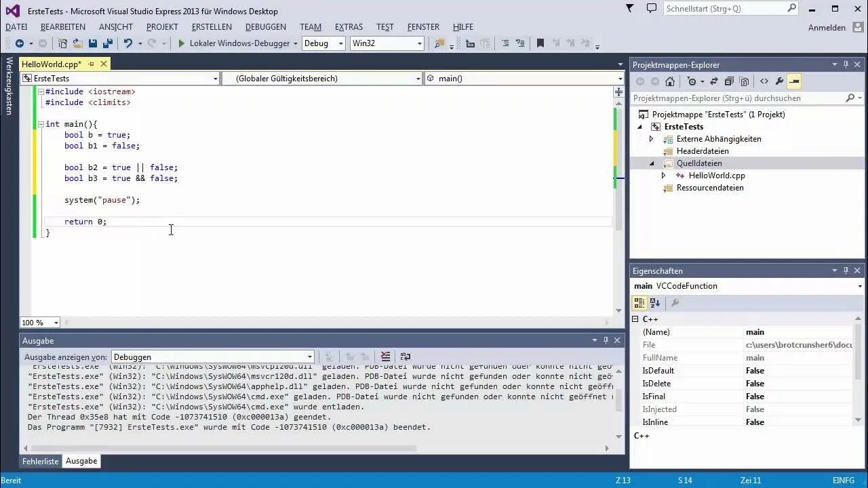This screenshot has height=488, width=868.
Task: Expand the Externe Abhängigkeiten tree node
Action: [652, 139]
